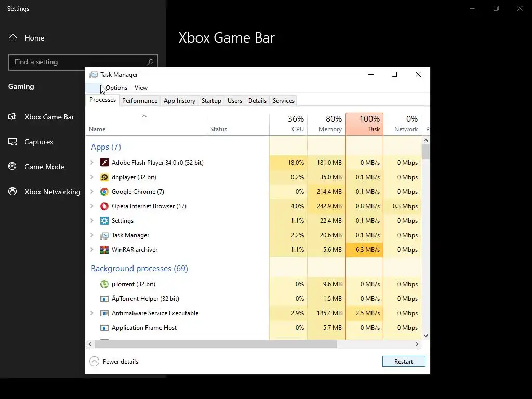
Task: Sort processes by the CPU column
Action: [x=288, y=124]
